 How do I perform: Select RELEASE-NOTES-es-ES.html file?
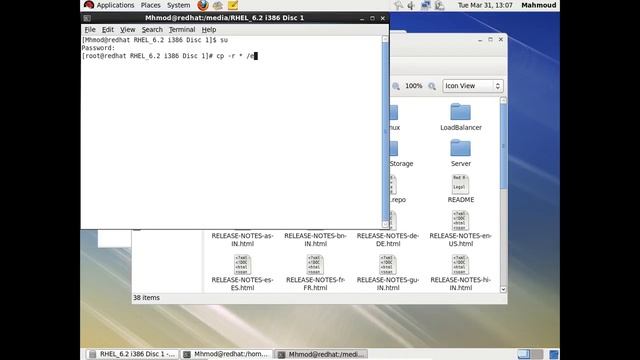(242, 273)
